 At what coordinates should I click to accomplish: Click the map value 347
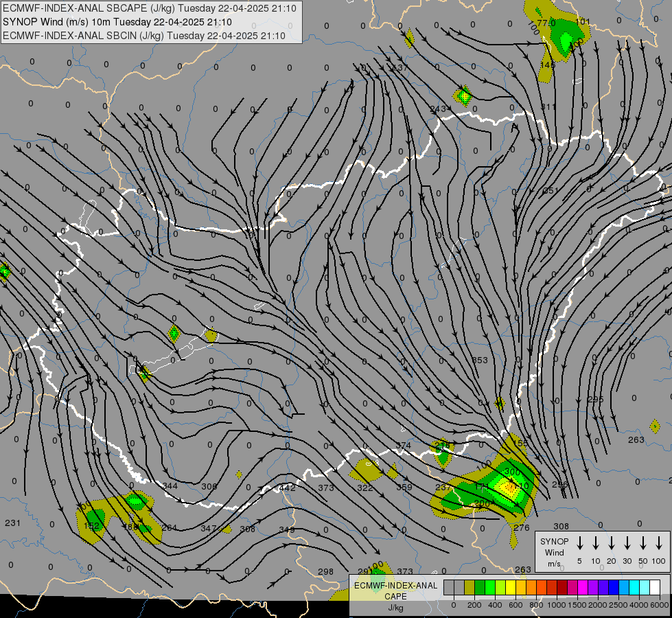(x=209, y=528)
